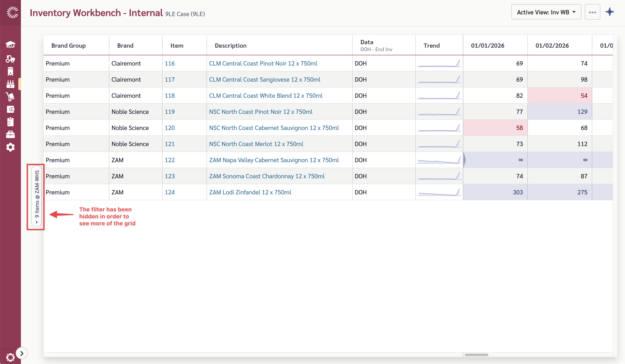Open the warehouse icon in sidebar
The width and height of the screenshot is (625, 364).
(10, 45)
